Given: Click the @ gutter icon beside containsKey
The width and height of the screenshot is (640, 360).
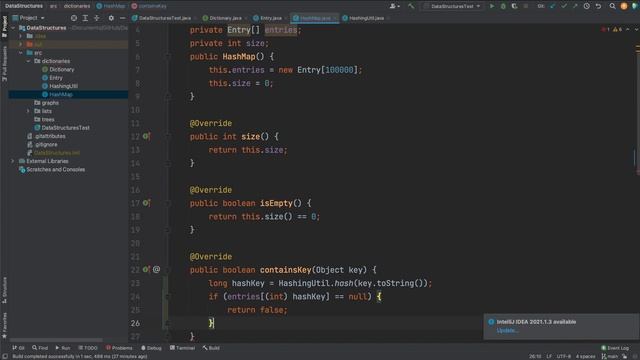Looking at the screenshot, I should point(156,269).
